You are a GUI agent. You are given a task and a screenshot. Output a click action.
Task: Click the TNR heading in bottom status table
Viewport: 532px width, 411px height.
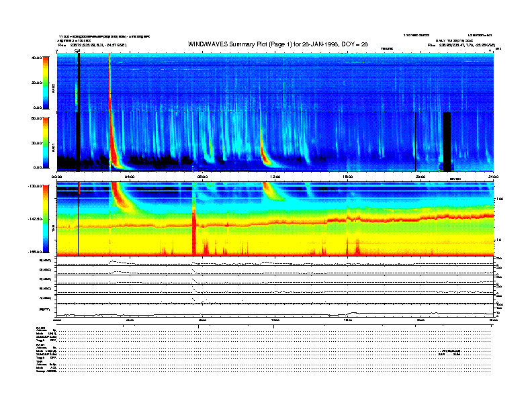click(39, 361)
